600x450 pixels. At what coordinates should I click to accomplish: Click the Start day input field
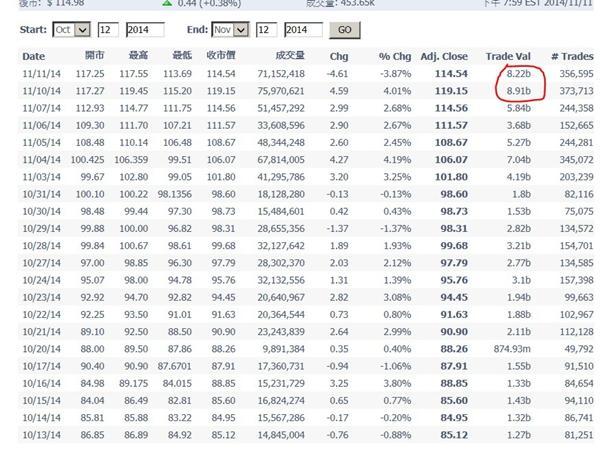click(x=107, y=30)
